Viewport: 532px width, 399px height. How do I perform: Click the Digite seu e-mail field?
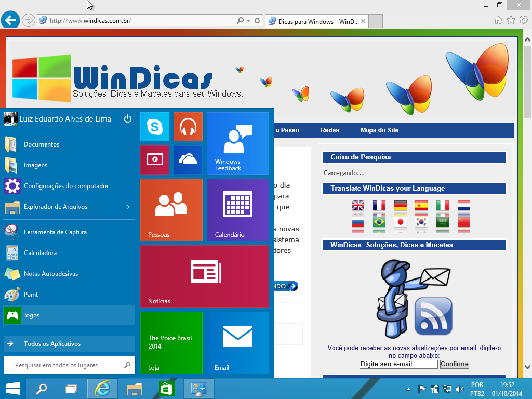pos(398,364)
